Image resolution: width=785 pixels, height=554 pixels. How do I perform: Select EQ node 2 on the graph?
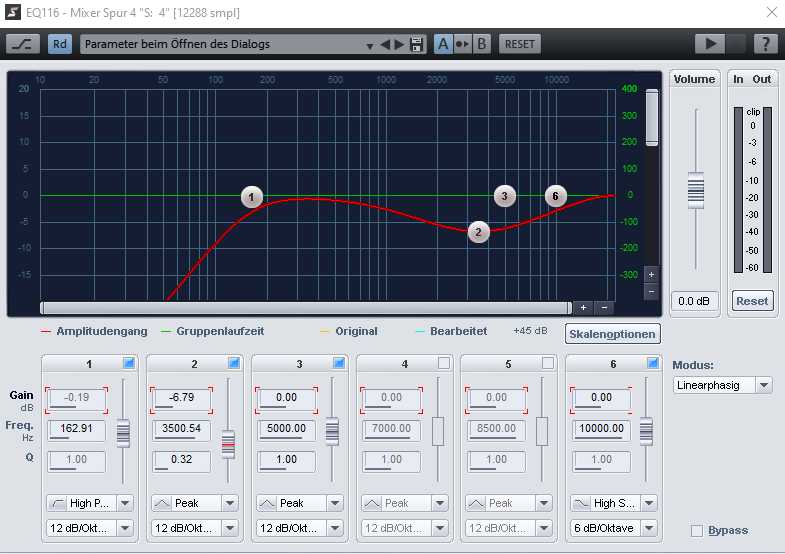click(x=479, y=232)
